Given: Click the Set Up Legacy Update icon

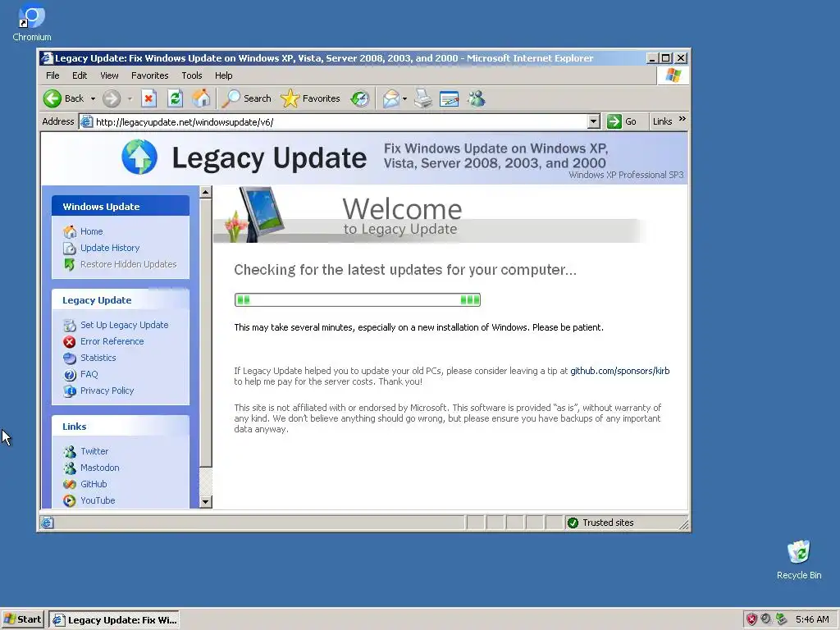Looking at the screenshot, I should (70, 325).
